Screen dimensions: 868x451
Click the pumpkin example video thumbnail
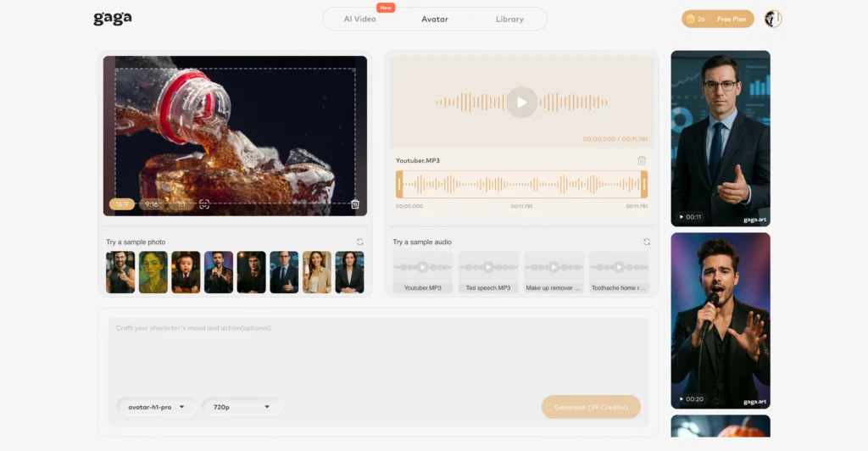click(x=721, y=426)
